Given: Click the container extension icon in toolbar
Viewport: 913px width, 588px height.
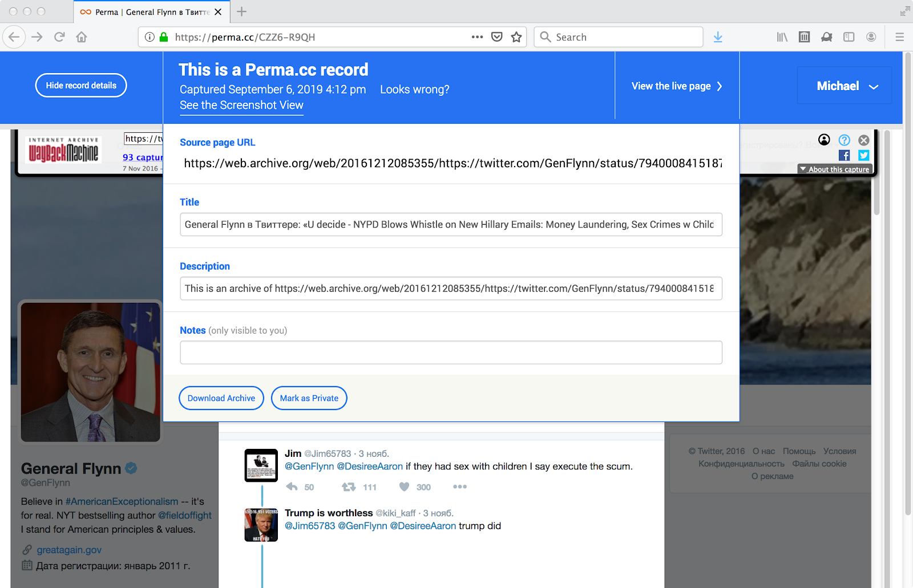Looking at the screenshot, I should pyautogui.click(x=805, y=37).
